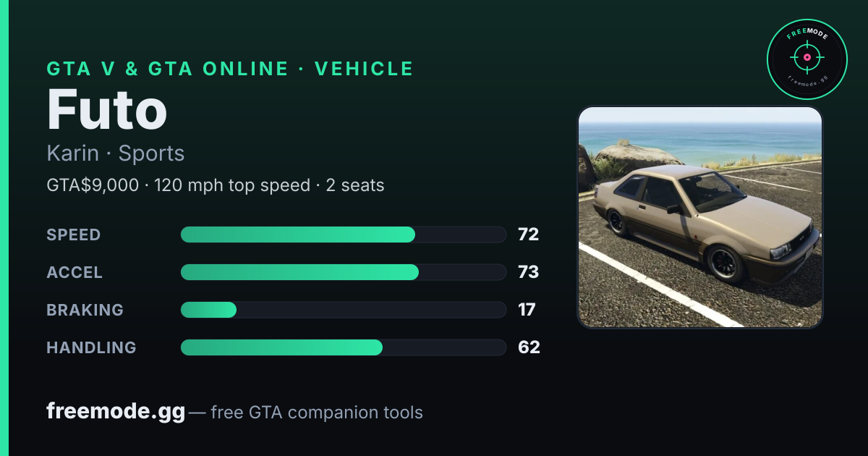
Task: Click the GTA$9,000 price details text
Action: click(x=216, y=185)
